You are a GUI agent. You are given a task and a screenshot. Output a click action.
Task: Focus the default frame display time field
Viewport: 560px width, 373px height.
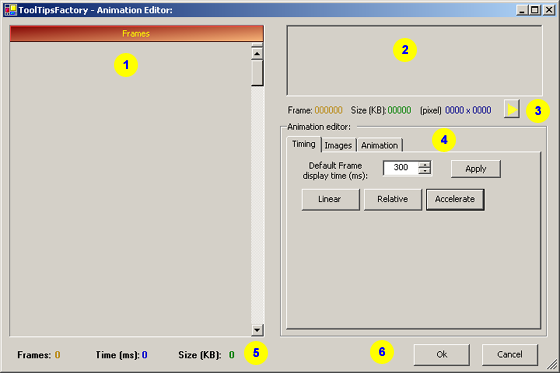401,168
